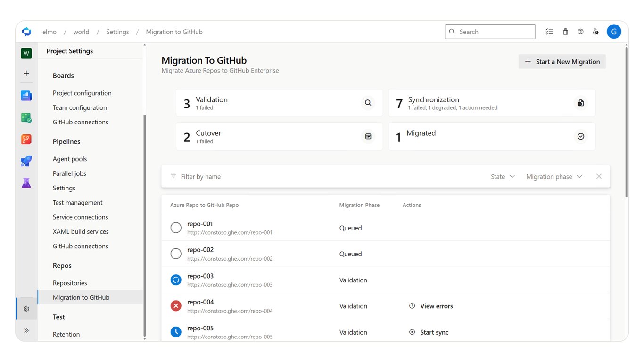The width and height of the screenshot is (644, 362).
Task: Start sync for repo-005
Action: pos(429,332)
